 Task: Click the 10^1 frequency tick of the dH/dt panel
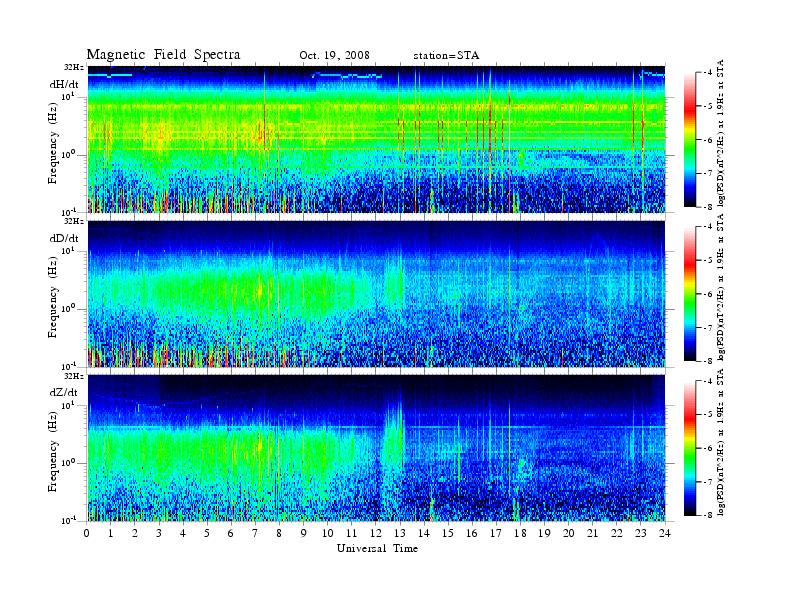[x=68, y=96]
